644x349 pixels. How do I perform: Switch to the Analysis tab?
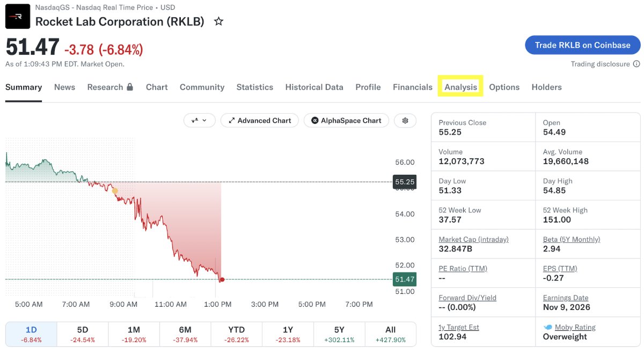coord(461,87)
